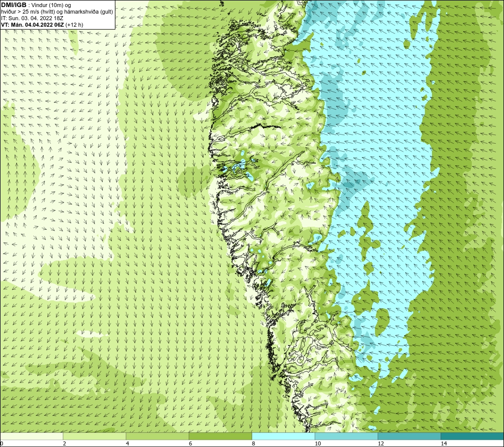This screenshot has height=447, width=504.
Task: Click the '14' label on the wind scale
Action: click(444, 444)
